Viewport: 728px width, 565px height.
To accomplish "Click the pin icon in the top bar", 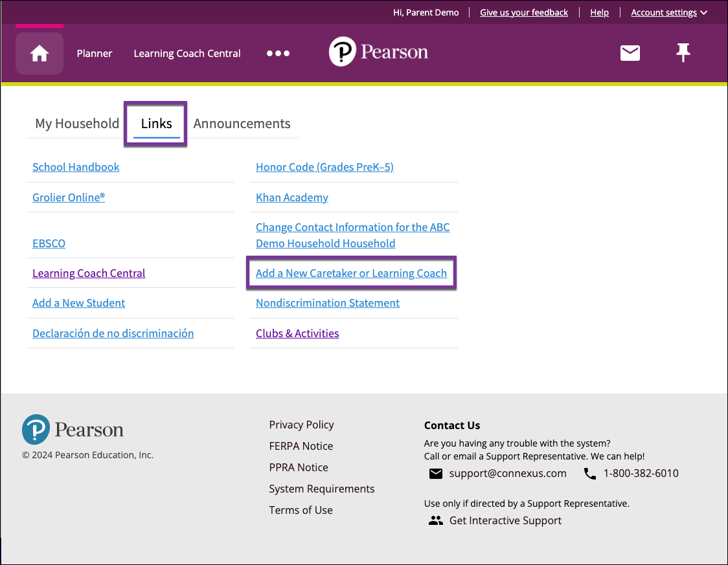I will (x=683, y=53).
